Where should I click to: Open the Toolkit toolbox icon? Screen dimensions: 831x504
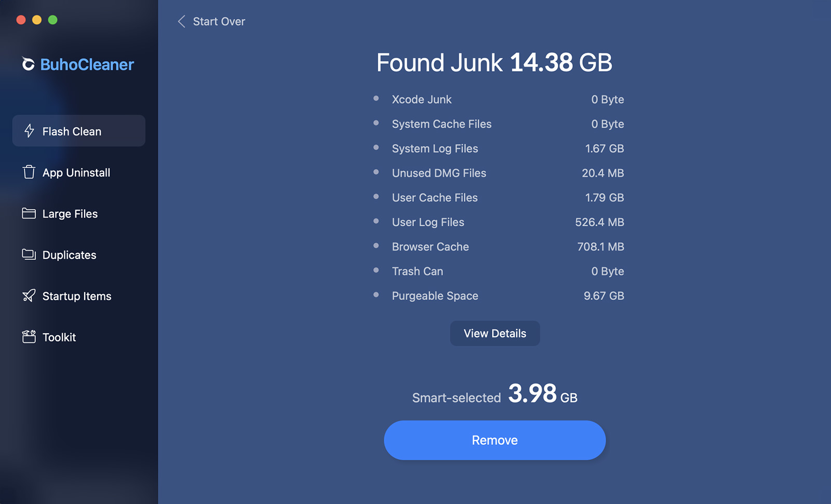[x=29, y=337]
